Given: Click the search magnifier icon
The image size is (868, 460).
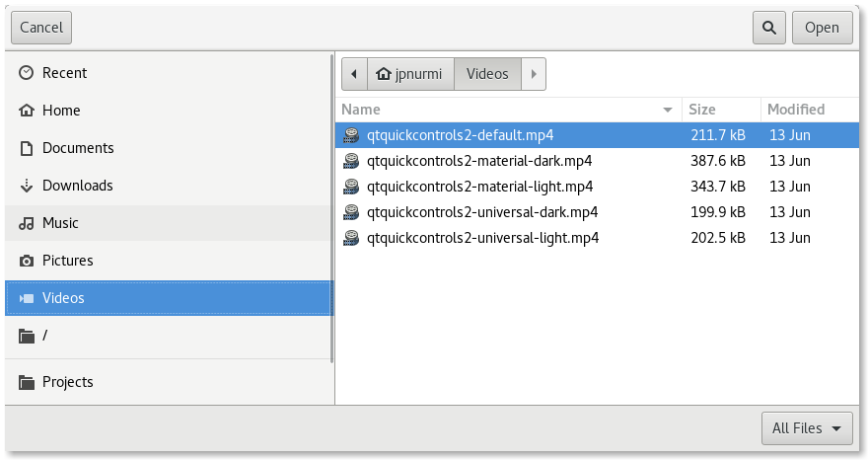Looking at the screenshot, I should [768, 28].
